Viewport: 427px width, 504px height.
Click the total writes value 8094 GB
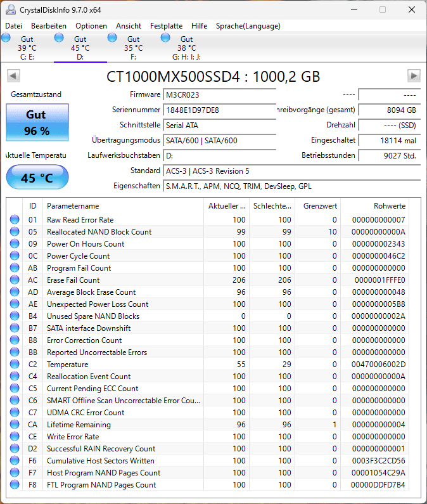(x=390, y=110)
